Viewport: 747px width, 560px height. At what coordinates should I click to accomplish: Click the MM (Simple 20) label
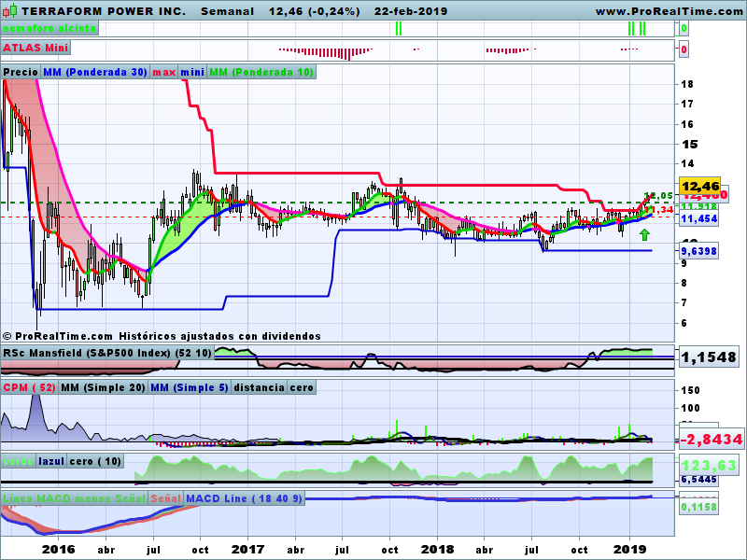point(103,387)
